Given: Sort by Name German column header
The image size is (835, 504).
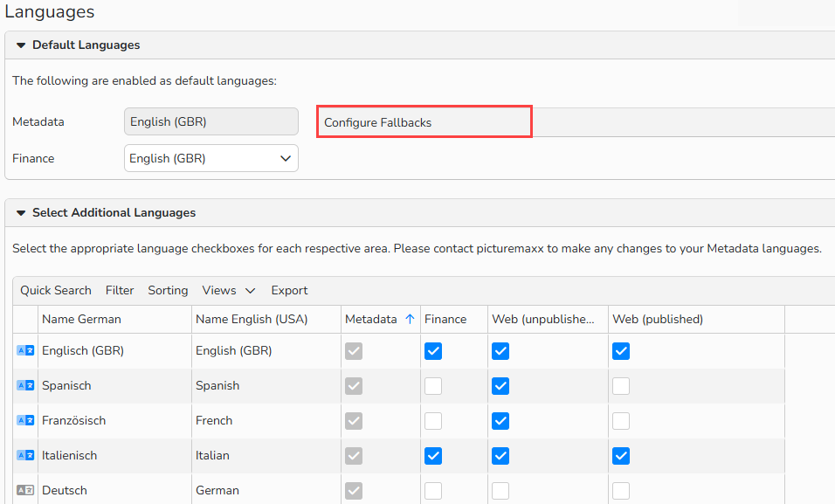Looking at the screenshot, I should 114,319.
